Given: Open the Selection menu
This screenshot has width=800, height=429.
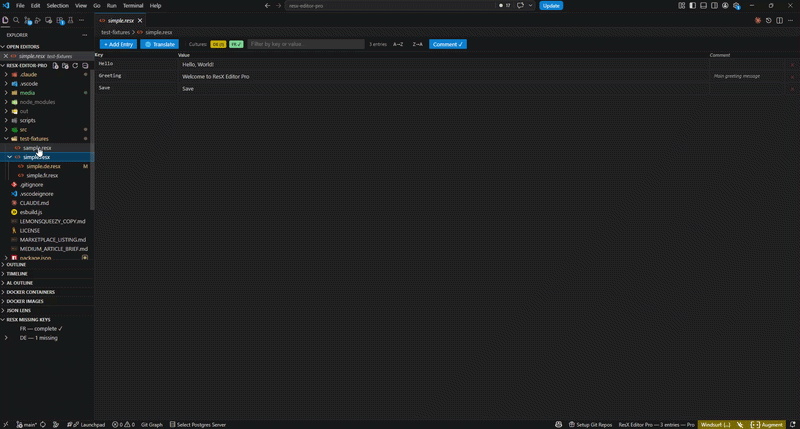Looking at the screenshot, I should [x=58, y=6].
